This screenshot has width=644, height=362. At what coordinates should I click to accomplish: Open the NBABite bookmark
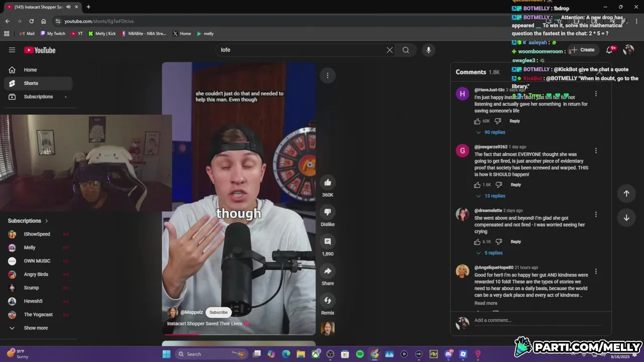pyautogui.click(x=143, y=34)
